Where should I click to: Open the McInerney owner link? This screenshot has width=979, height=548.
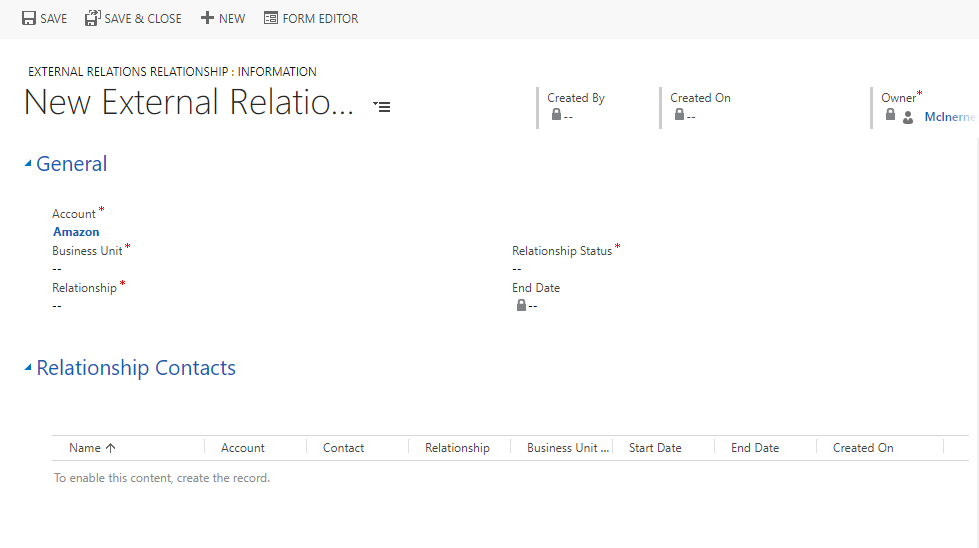pos(949,117)
